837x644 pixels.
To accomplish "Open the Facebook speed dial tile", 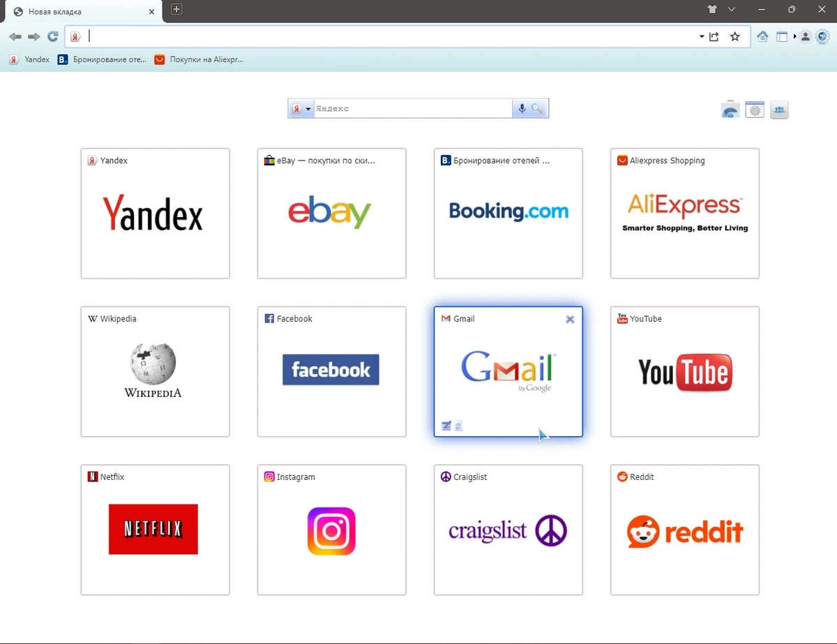I will pos(331,371).
